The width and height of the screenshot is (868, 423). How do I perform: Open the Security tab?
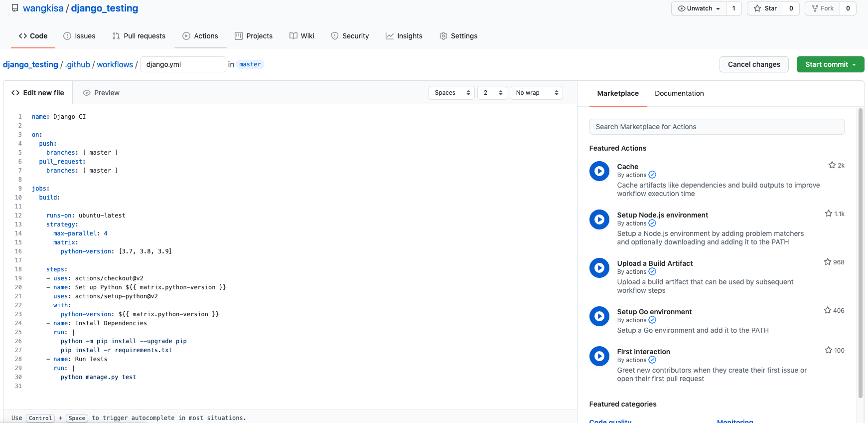coord(350,36)
